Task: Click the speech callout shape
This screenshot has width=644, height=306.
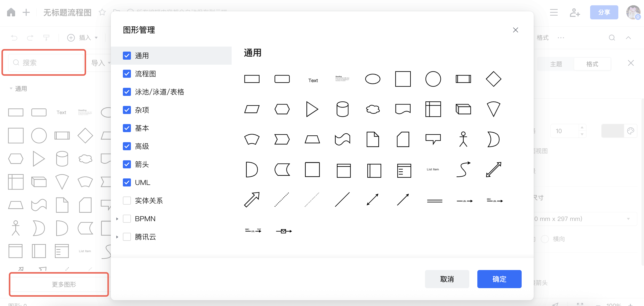Action: coord(433,139)
